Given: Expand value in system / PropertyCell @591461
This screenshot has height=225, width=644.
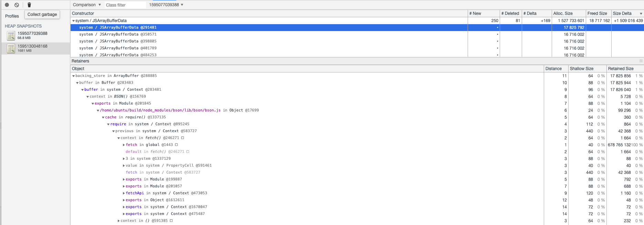Looking at the screenshot, I should click(124, 166).
